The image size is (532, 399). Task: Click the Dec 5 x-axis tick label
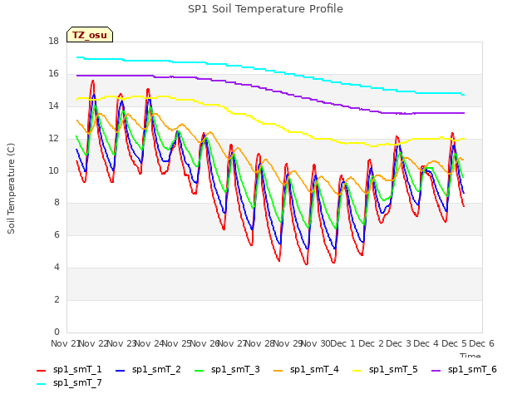(x=454, y=343)
